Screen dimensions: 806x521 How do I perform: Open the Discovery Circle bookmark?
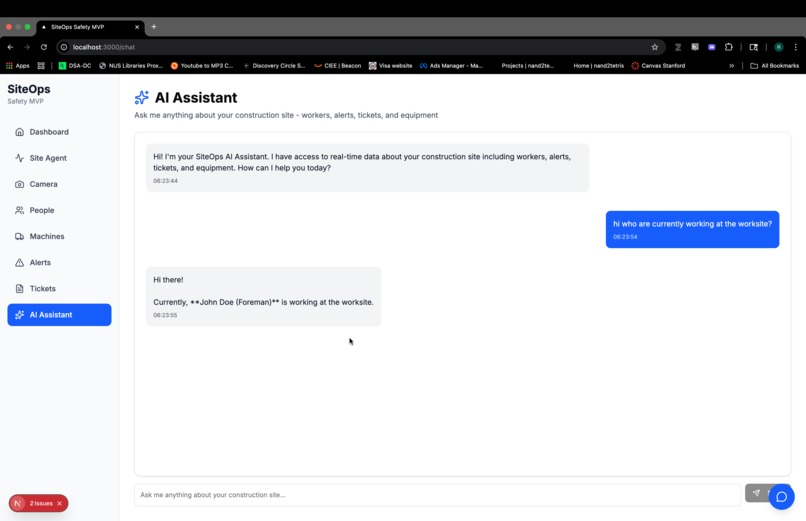274,66
